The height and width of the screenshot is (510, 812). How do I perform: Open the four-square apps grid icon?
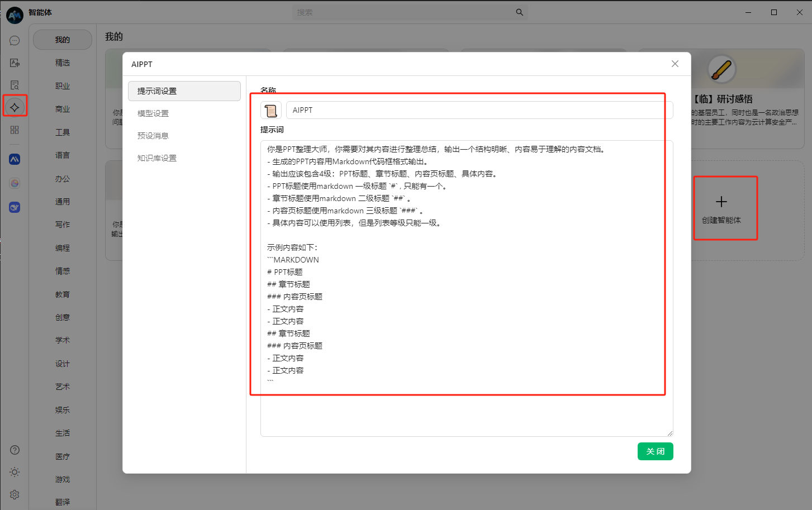[x=15, y=130]
